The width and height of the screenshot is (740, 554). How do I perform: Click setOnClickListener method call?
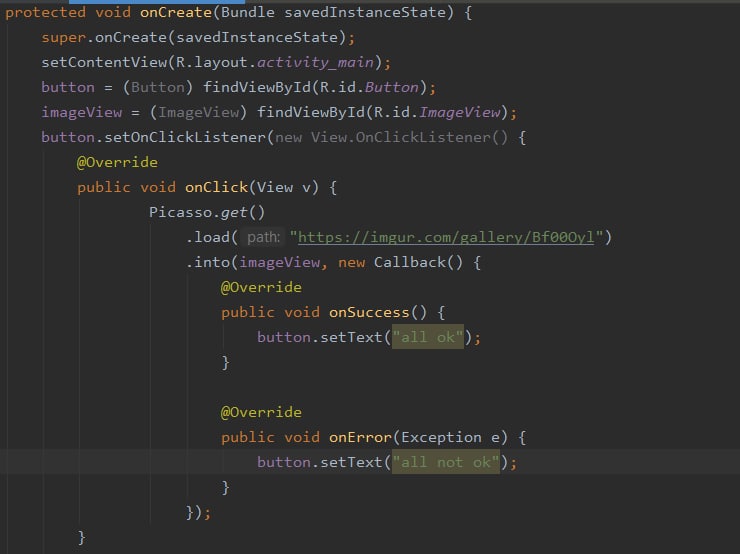click(x=185, y=137)
